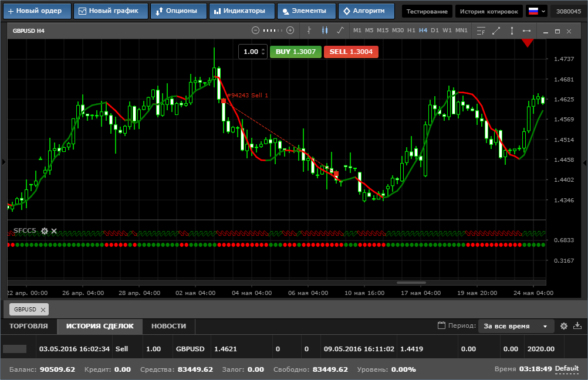Switch chart to bar style

coord(309,30)
